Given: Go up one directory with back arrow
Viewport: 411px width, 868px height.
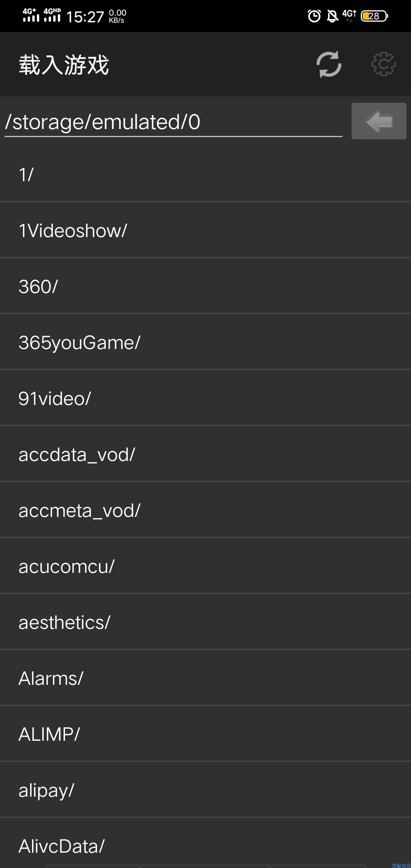Looking at the screenshot, I should (x=379, y=121).
